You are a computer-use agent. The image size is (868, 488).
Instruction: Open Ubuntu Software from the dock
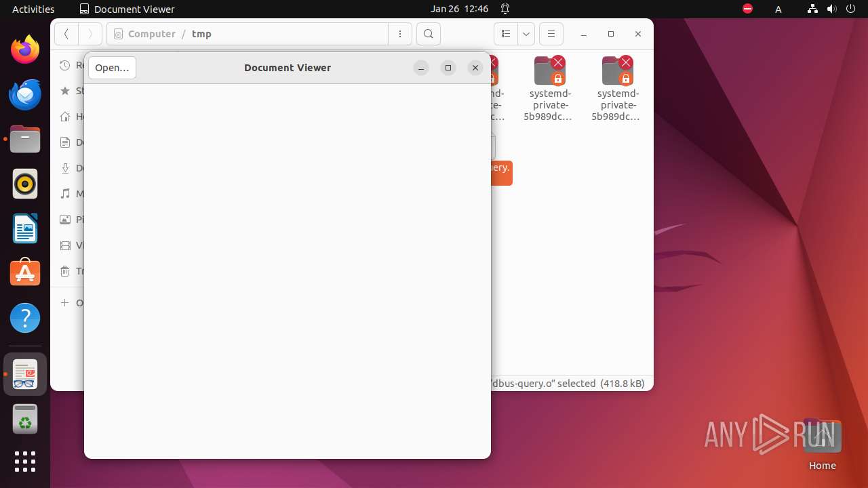pyautogui.click(x=25, y=273)
